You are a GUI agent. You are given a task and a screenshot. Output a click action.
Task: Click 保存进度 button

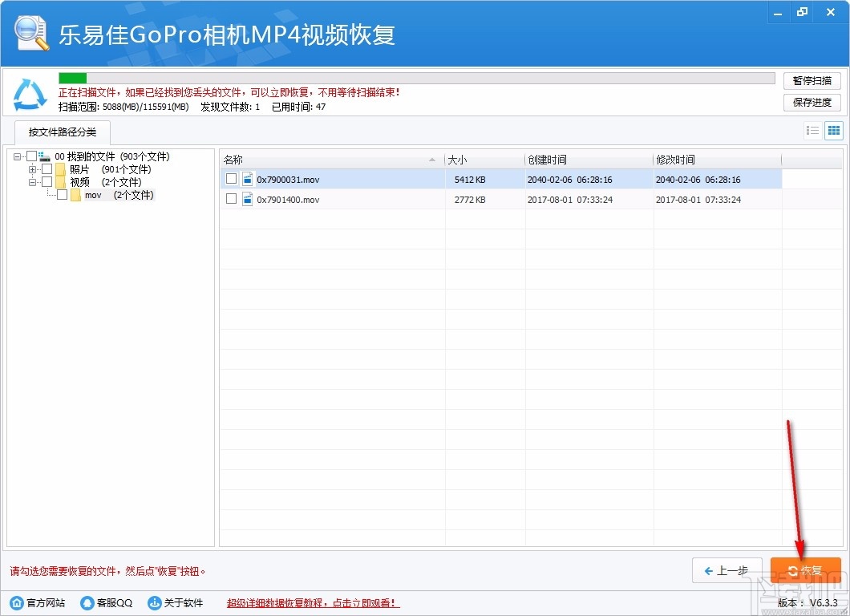coord(812,103)
